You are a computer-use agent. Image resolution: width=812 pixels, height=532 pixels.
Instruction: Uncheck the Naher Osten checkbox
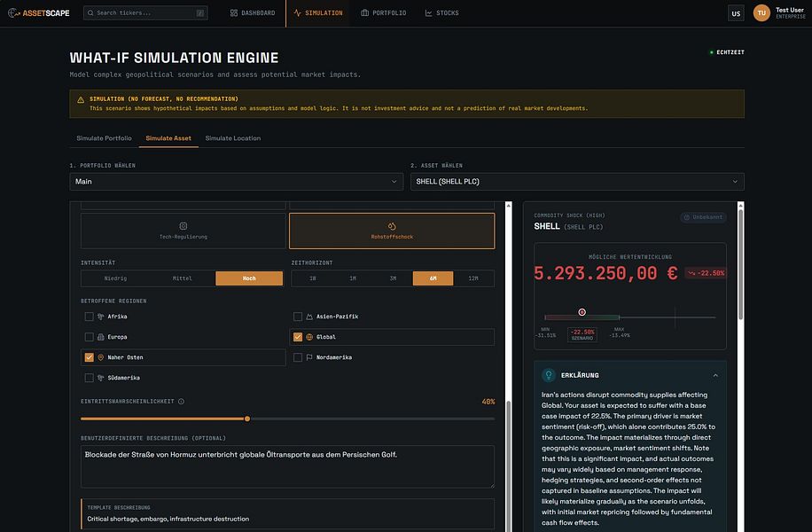[x=89, y=357]
